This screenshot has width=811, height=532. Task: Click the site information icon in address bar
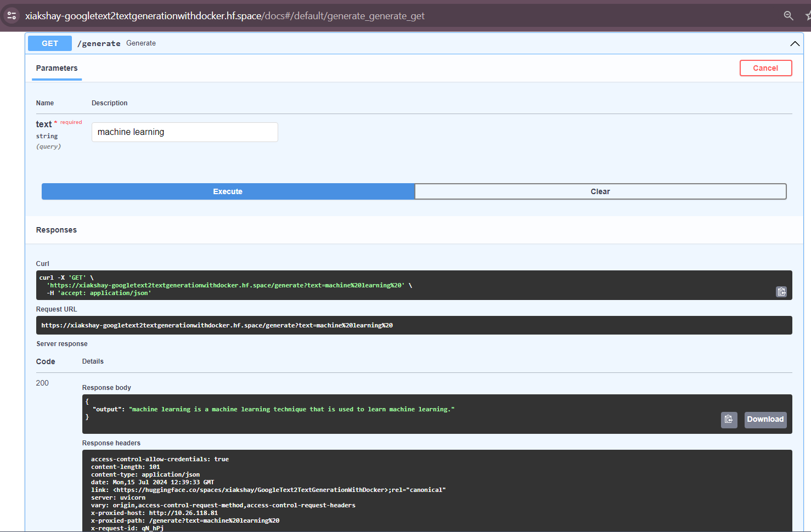(12, 15)
